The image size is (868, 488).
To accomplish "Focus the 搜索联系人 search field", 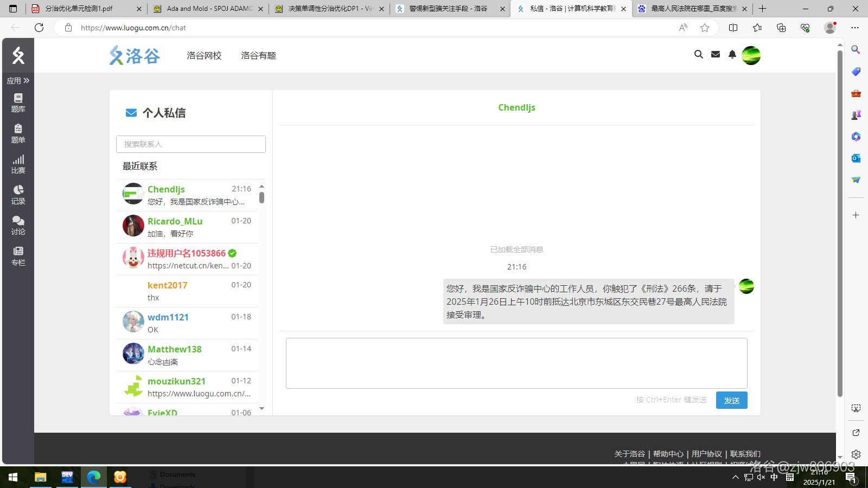I will (191, 144).
